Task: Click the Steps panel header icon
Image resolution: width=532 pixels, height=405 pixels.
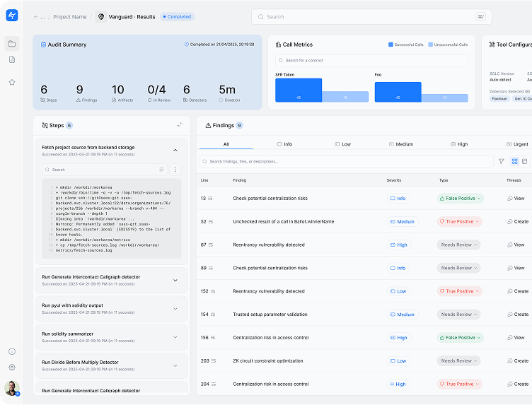Action: [x=45, y=125]
